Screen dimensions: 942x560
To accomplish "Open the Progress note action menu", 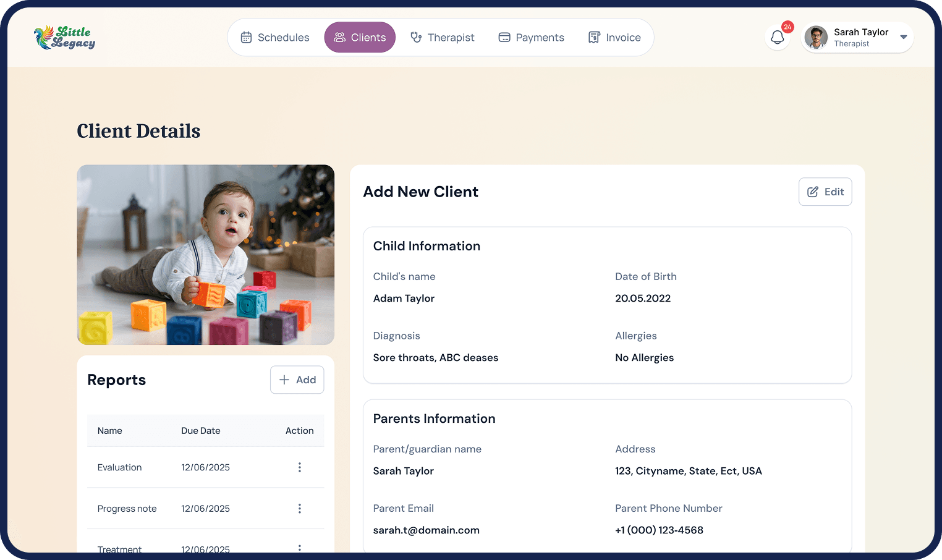I will [x=300, y=509].
